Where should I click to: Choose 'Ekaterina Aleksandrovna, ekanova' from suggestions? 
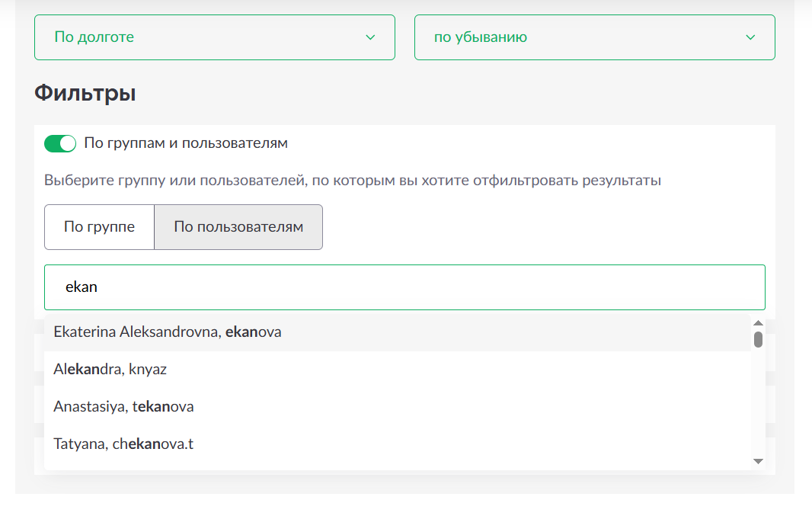168,332
